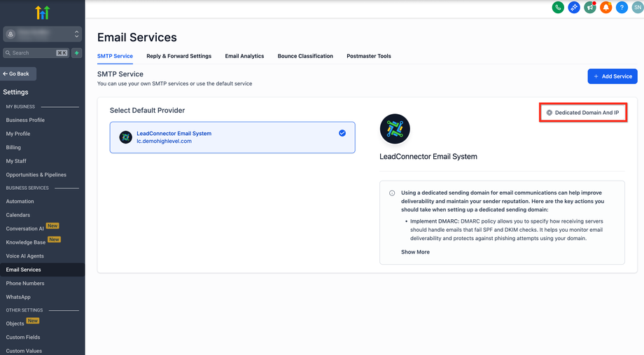This screenshot has width=644, height=355.
Task: Select LeadConnector Email System as default provider
Action: point(232,137)
